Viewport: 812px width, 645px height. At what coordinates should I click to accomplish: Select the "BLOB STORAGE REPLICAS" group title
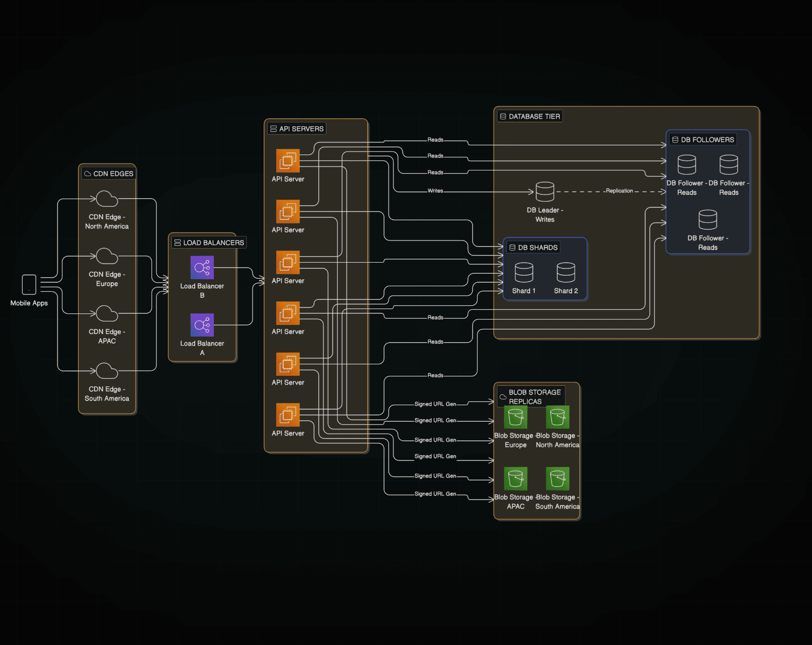(535, 397)
